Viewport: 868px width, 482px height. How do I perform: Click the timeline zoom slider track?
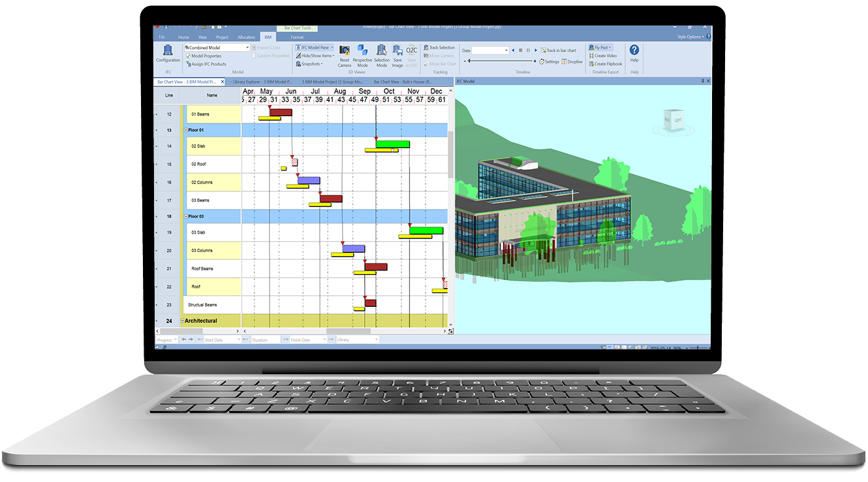pyautogui.click(x=499, y=61)
